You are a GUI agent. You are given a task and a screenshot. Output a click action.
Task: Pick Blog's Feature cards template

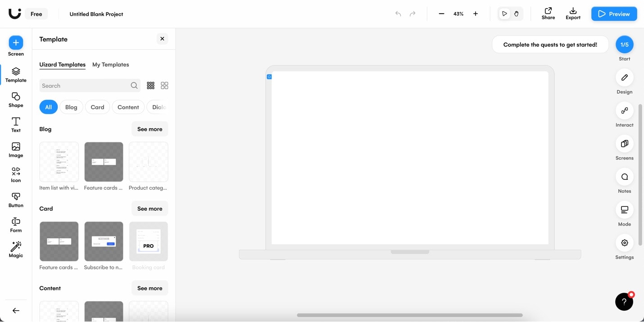pyautogui.click(x=104, y=162)
